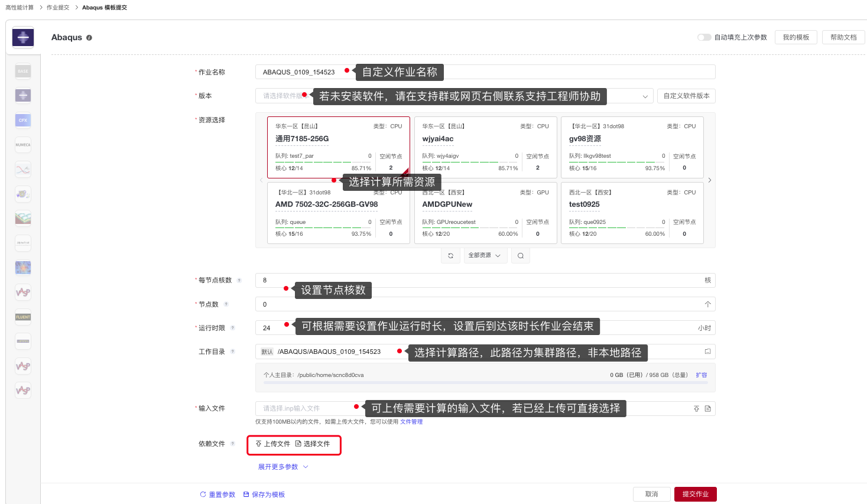Viewport: 867px width, 504px height.
Task: Choose the AMDGPUNew GPU resource card
Action: coord(485,213)
